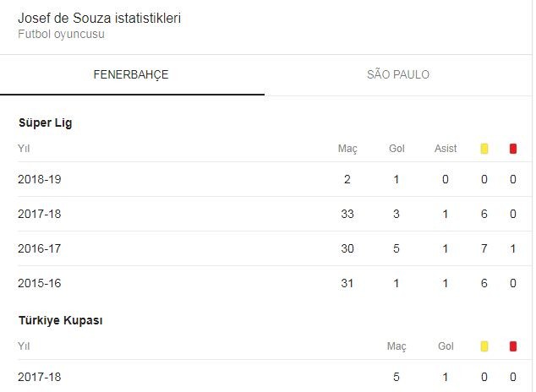Switch to the FENERBAHÇE tab
Viewport: 536px width, 392px height.
(x=131, y=75)
